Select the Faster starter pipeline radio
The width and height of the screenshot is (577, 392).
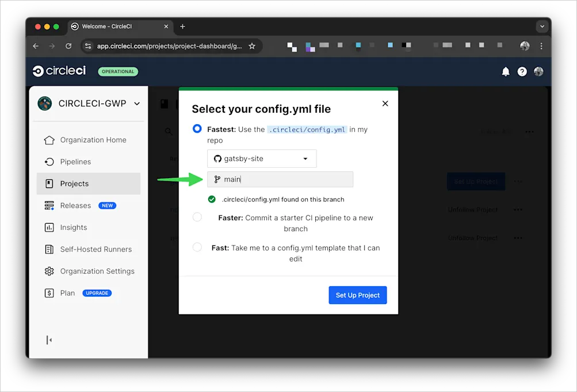(197, 217)
